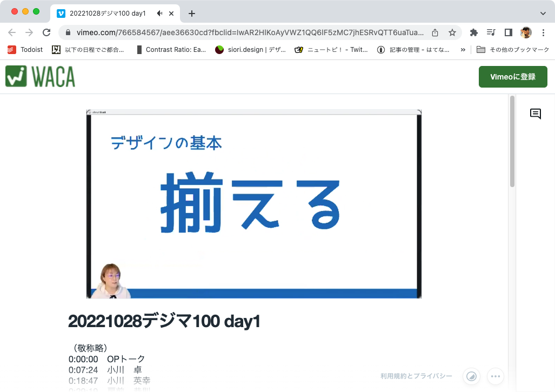Image resolution: width=555 pixels, height=392 pixels.
Task: Play the デザインの基本 video
Action: [254, 204]
